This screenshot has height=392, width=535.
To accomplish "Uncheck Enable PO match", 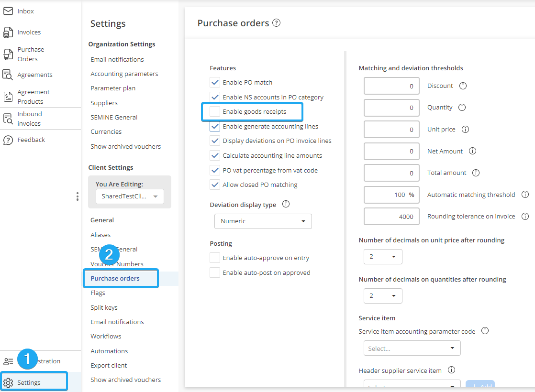I will point(215,82).
